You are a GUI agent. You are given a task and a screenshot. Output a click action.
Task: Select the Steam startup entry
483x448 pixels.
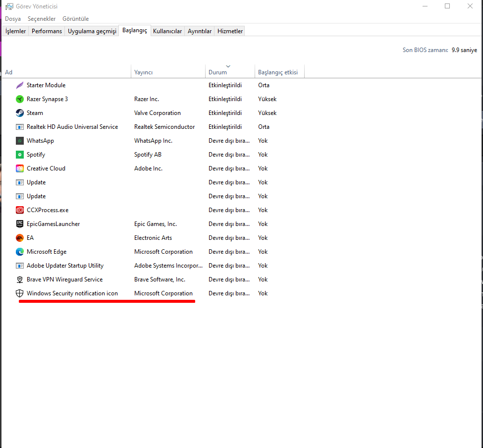coord(35,113)
